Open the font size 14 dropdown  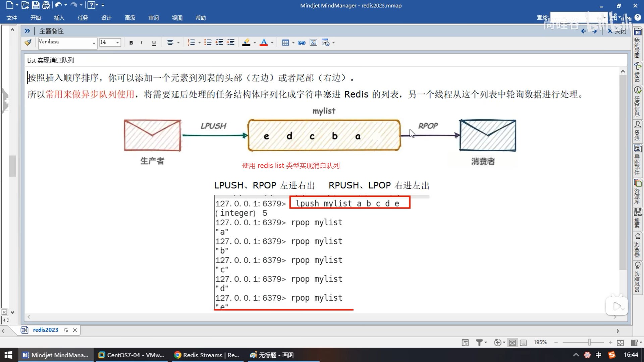pyautogui.click(x=117, y=43)
